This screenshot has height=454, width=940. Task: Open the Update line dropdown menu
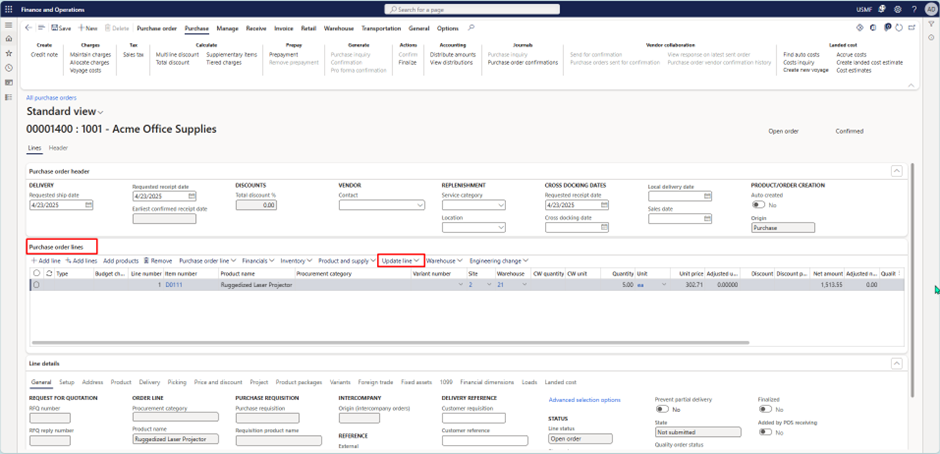point(400,261)
